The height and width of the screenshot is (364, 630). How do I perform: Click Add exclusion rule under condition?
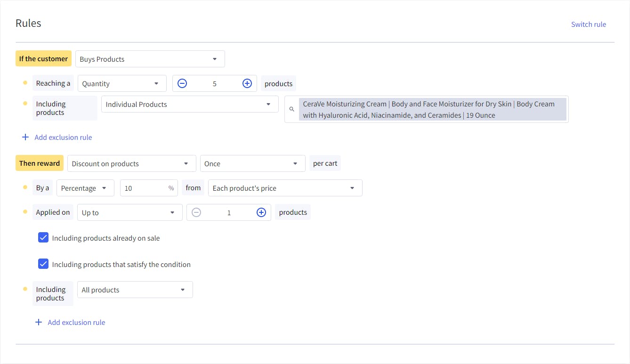[x=63, y=138]
